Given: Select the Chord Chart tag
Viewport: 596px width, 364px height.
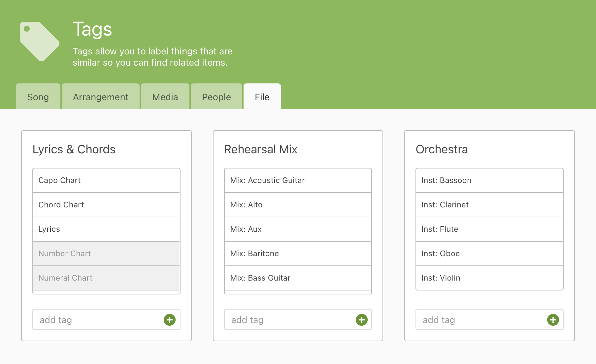Looking at the screenshot, I should pos(106,205).
